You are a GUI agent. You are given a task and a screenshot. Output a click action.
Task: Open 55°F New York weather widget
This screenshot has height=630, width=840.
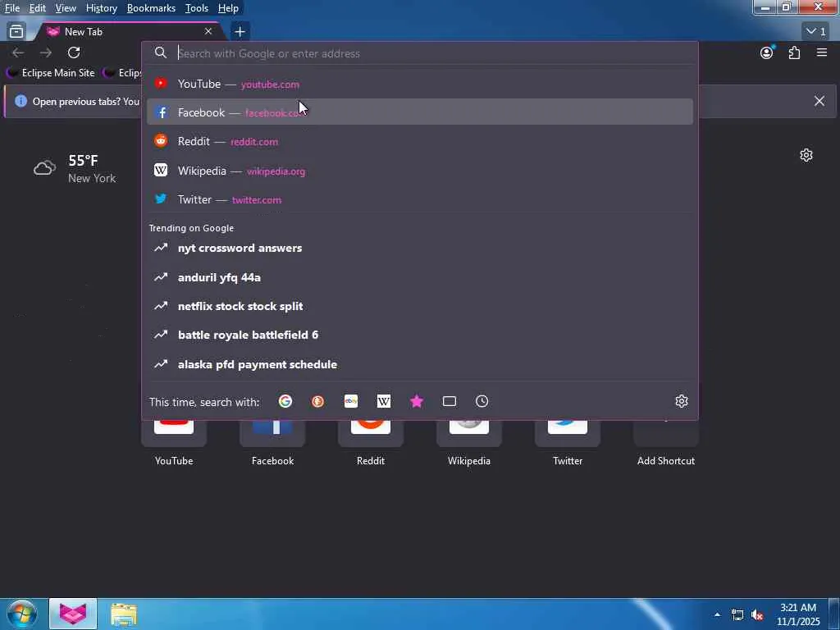point(75,168)
